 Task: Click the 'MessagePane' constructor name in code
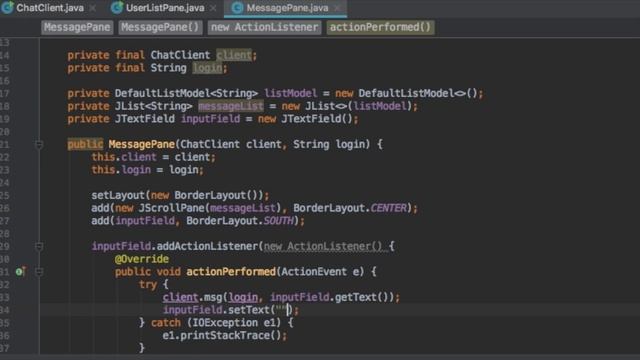[141, 144]
